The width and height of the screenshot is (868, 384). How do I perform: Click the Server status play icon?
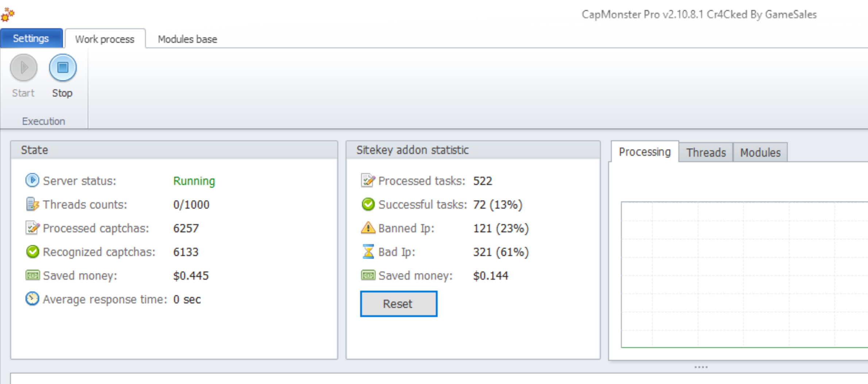tap(32, 180)
